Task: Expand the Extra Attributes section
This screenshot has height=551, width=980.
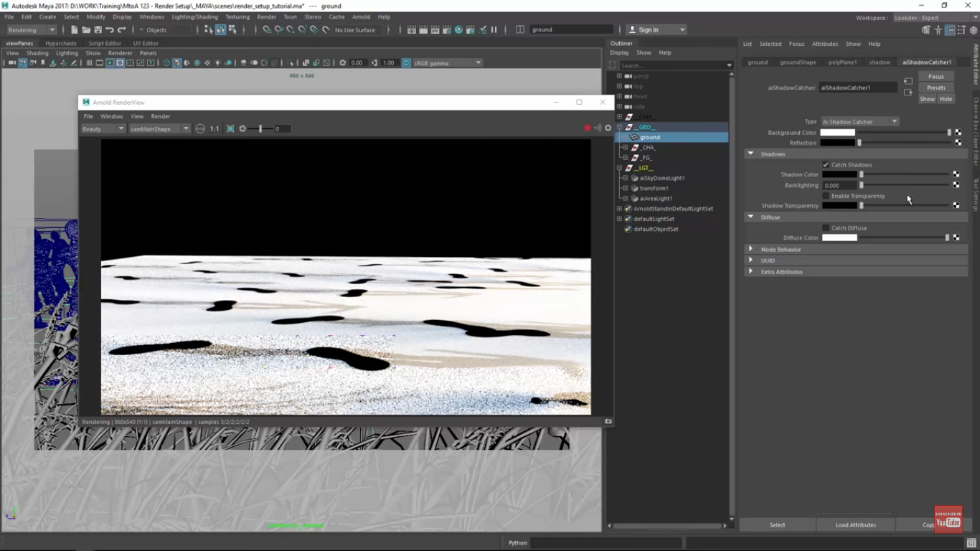Action: pos(750,271)
